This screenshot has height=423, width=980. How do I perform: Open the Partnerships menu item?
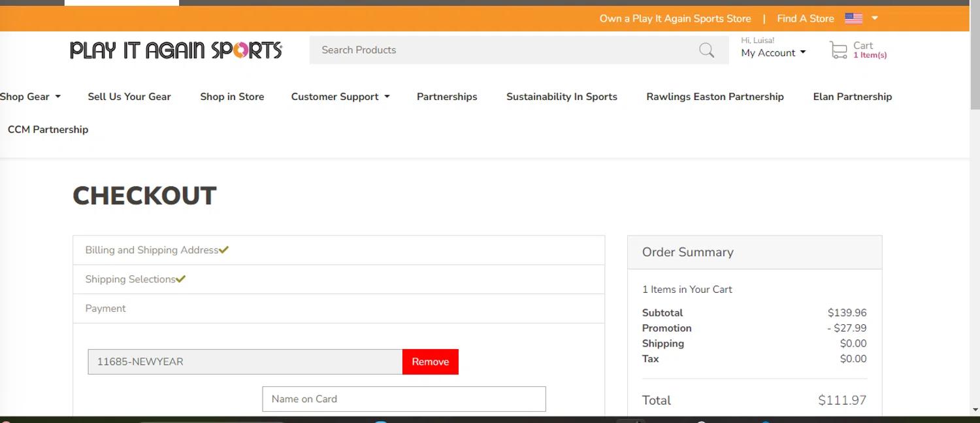pos(447,97)
